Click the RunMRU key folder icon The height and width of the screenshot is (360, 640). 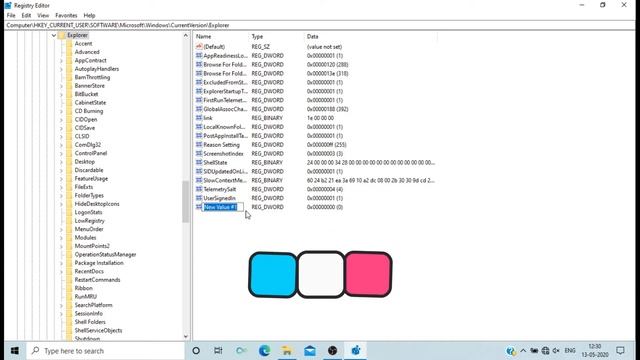tap(69, 297)
